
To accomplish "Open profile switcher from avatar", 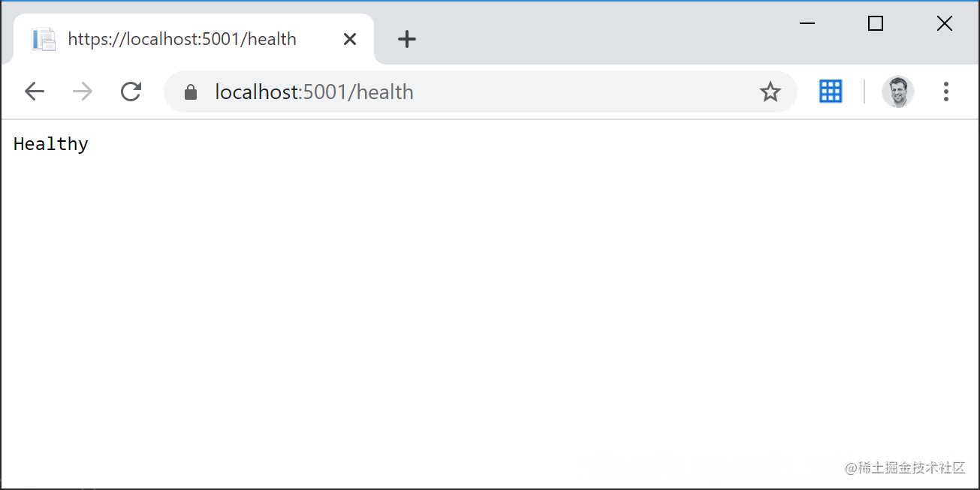I will tap(898, 91).
